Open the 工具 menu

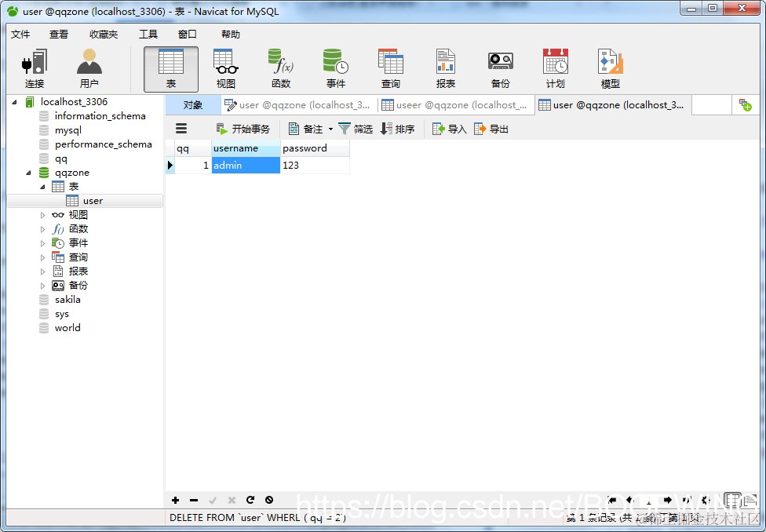pyautogui.click(x=148, y=35)
